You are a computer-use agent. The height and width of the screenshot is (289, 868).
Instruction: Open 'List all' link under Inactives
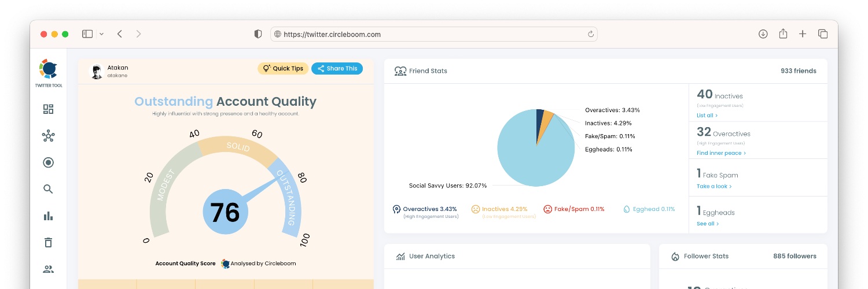707,116
